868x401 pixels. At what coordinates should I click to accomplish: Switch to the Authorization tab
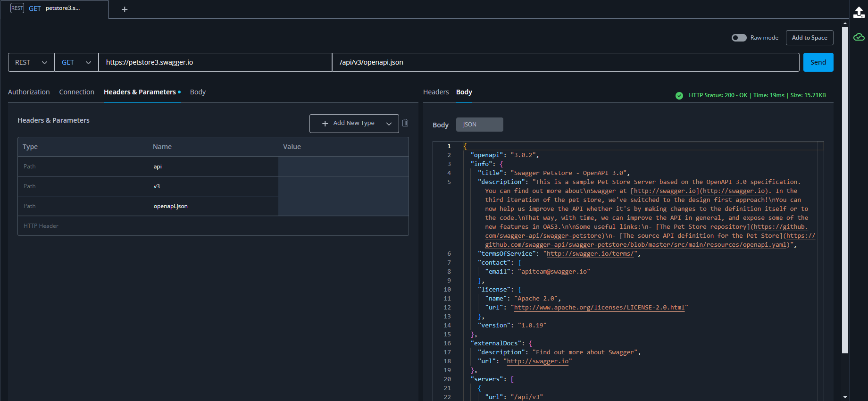[x=29, y=92]
